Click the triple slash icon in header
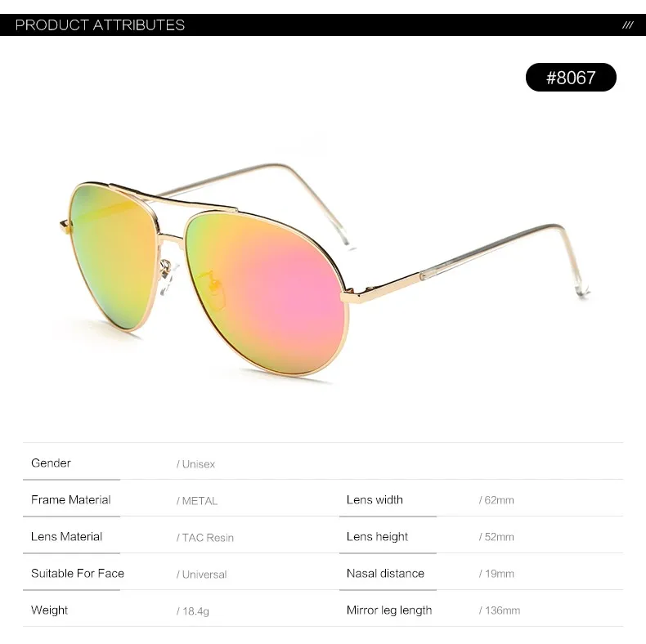Screen dimensions: 646x644 (627, 25)
